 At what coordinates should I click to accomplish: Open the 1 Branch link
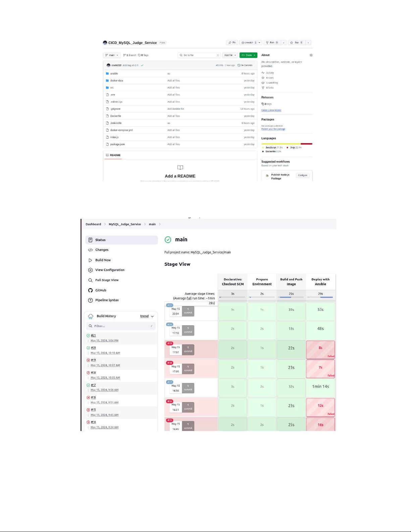130,55
